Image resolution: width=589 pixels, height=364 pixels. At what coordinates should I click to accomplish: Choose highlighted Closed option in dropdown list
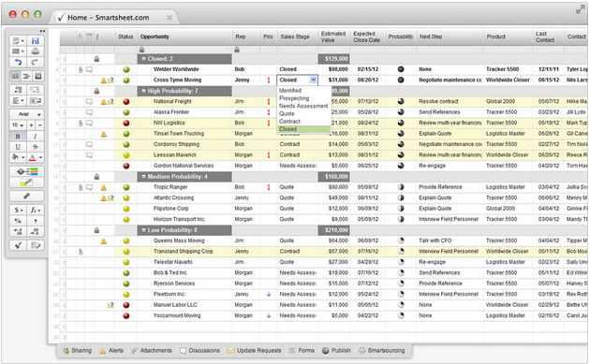tap(304, 129)
